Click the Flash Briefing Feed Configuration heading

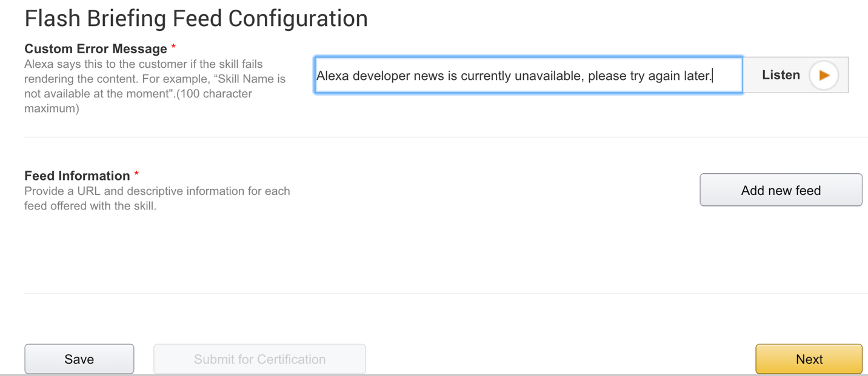[196, 19]
